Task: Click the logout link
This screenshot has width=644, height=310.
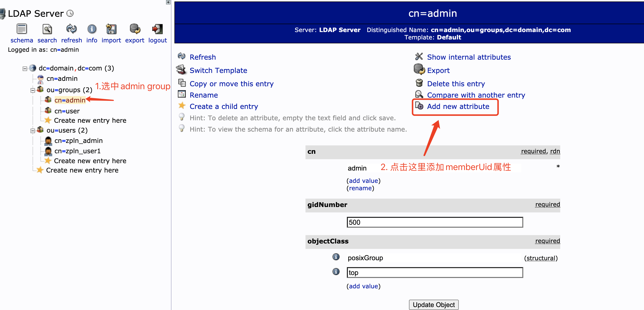Action: [x=157, y=40]
